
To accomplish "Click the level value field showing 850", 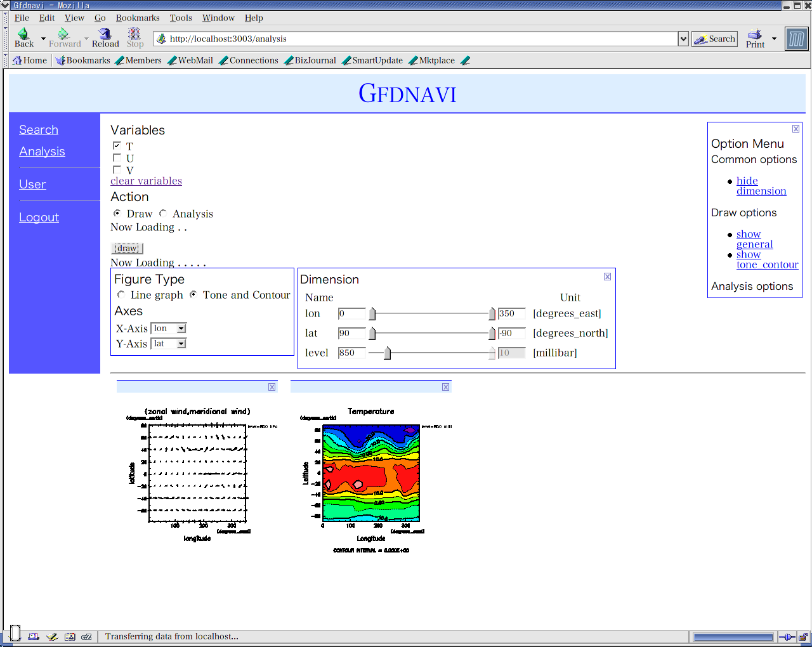I will 352,353.
